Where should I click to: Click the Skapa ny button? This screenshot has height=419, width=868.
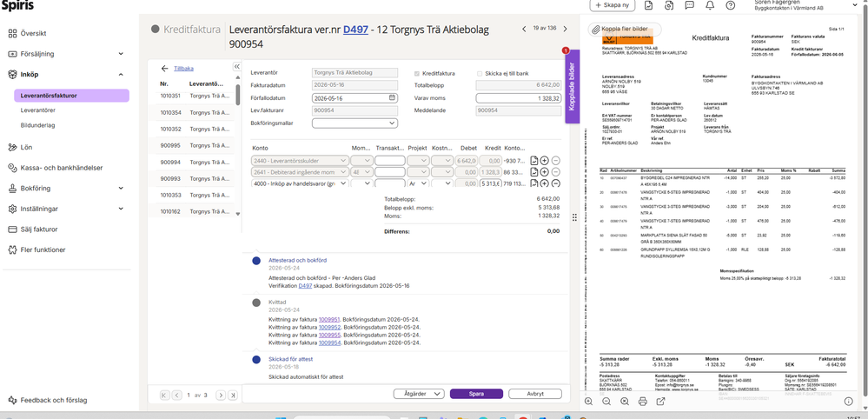click(613, 5)
